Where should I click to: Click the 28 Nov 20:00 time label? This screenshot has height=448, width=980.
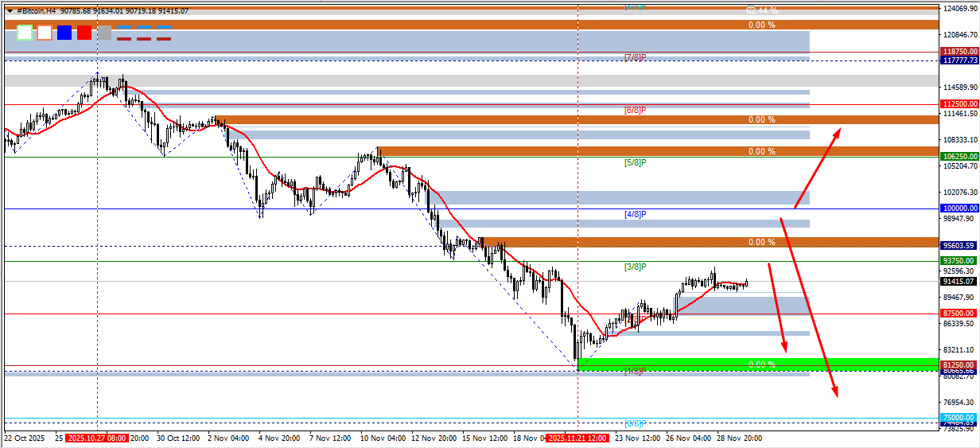(740, 438)
